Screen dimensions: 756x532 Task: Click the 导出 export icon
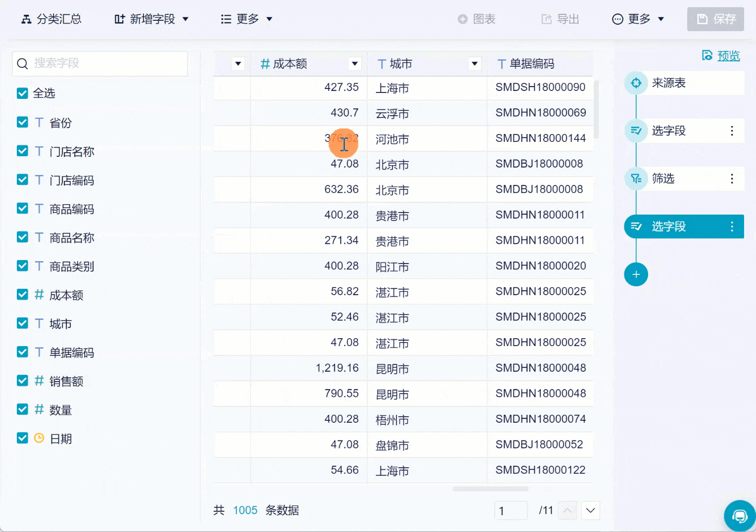546,19
